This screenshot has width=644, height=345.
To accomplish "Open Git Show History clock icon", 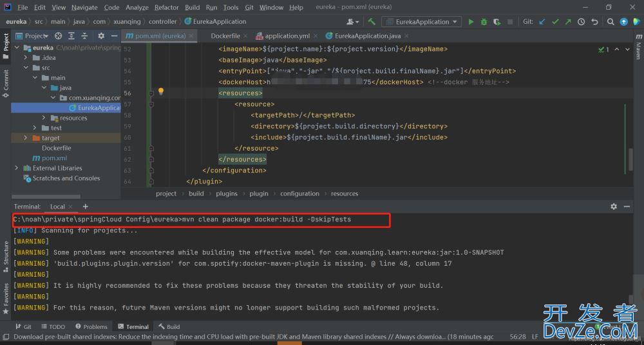I will tap(581, 22).
